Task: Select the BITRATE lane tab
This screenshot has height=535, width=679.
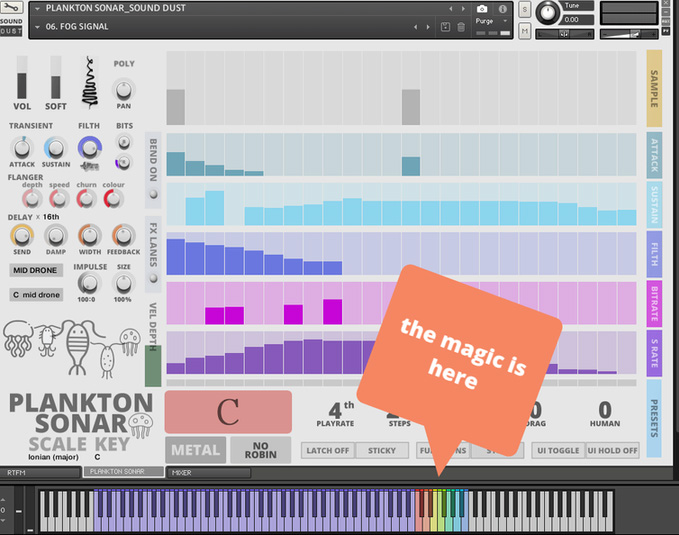Action: [654, 304]
